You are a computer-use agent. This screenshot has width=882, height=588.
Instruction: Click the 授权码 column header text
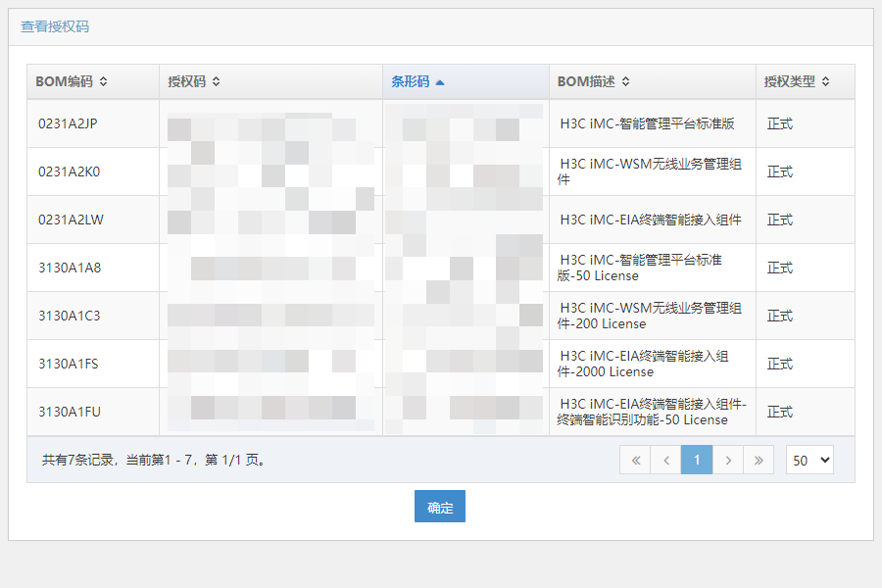[187, 81]
